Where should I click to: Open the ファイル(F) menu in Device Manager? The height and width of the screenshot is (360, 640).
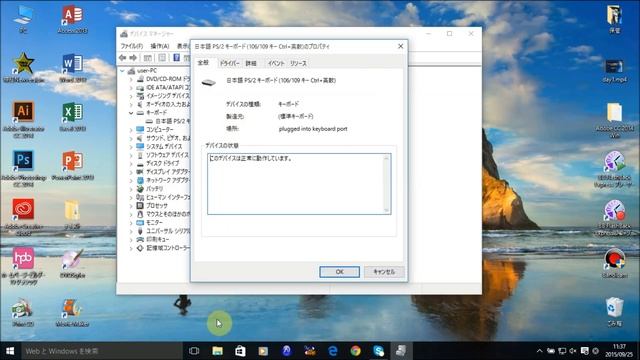pyautogui.click(x=131, y=46)
